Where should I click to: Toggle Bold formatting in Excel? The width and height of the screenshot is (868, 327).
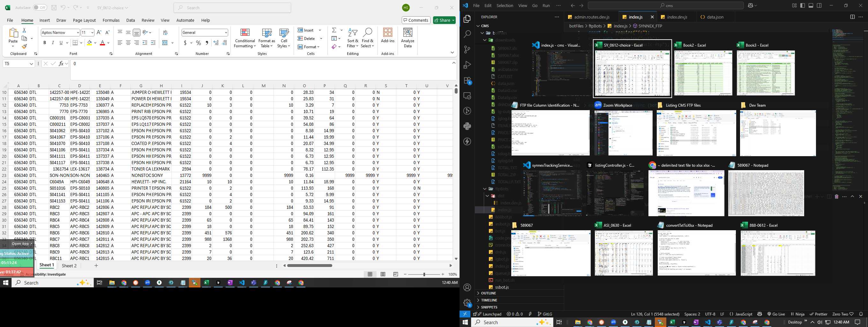point(44,43)
